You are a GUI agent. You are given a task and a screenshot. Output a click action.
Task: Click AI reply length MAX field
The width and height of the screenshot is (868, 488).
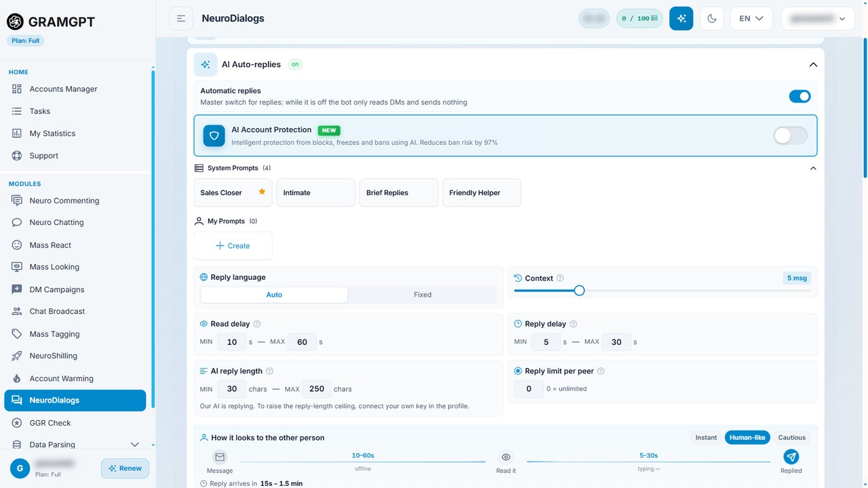pos(317,389)
